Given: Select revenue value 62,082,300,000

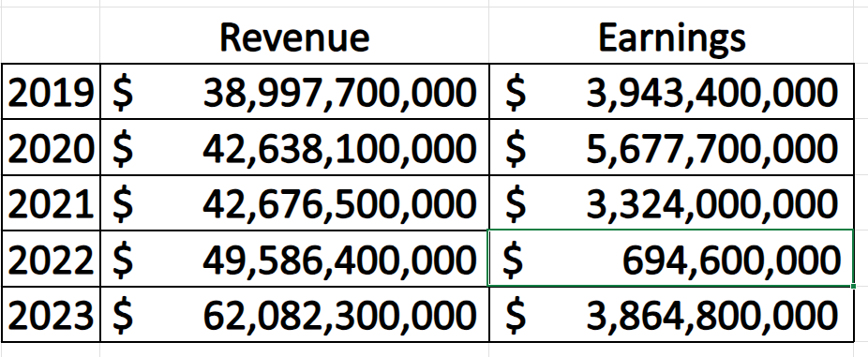Looking at the screenshot, I should coord(294,315).
